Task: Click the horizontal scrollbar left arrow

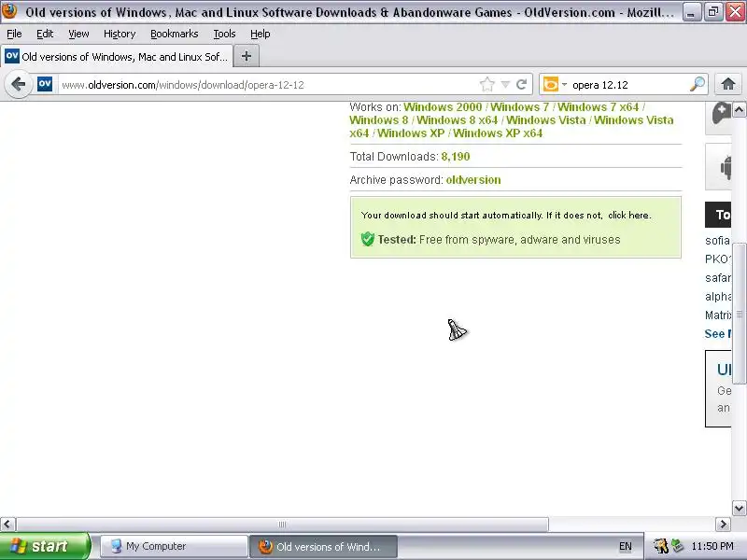Action: tap(7, 525)
